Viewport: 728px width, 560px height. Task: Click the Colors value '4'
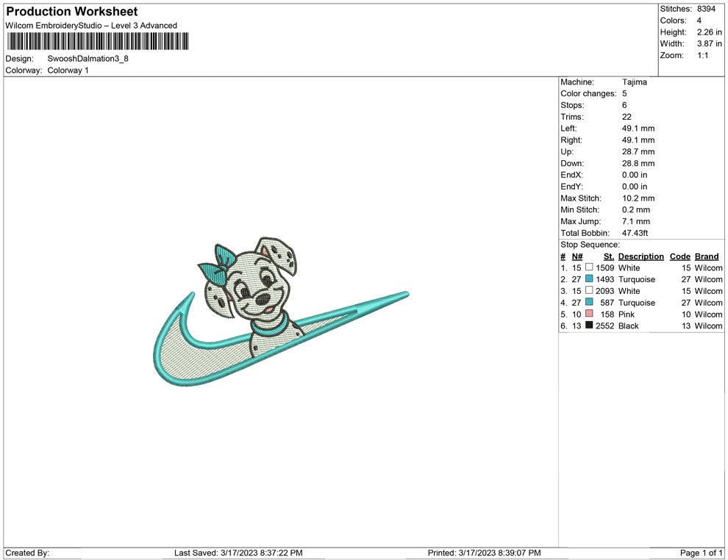pos(699,21)
